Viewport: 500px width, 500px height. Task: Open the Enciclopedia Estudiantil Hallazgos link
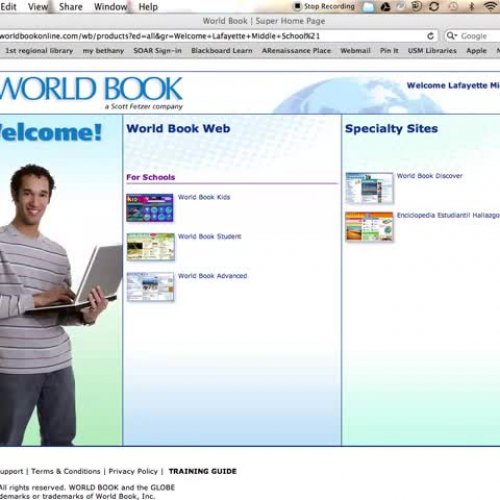pos(448,215)
